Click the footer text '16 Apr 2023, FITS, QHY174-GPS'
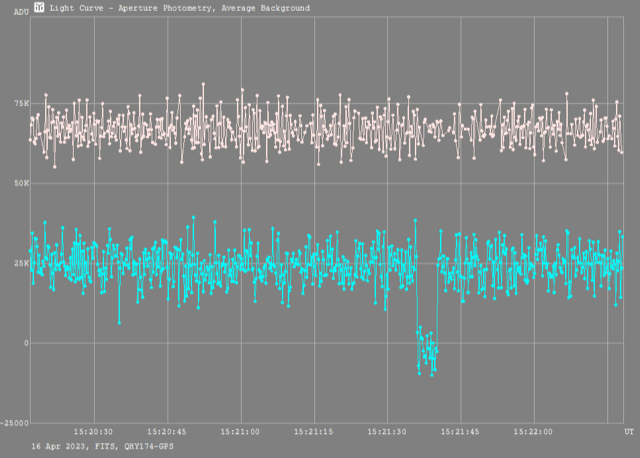 (102, 447)
